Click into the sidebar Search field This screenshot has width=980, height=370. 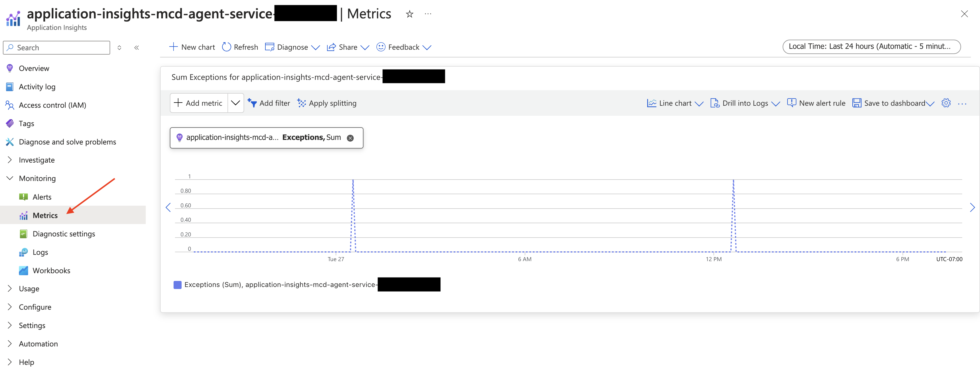(x=57, y=48)
